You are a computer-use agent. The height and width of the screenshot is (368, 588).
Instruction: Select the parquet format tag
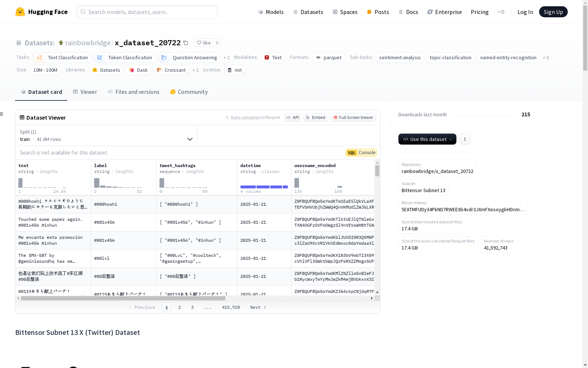(329, 57)
